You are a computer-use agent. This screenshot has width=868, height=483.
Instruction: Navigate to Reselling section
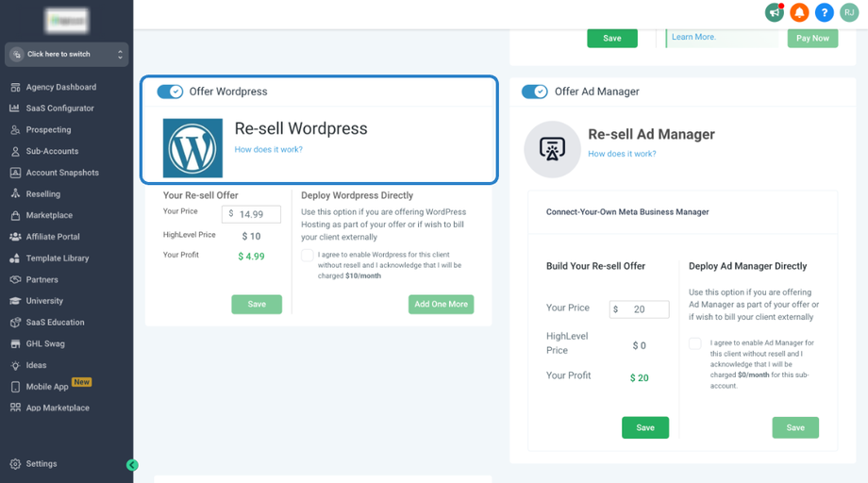coord(43,193)
